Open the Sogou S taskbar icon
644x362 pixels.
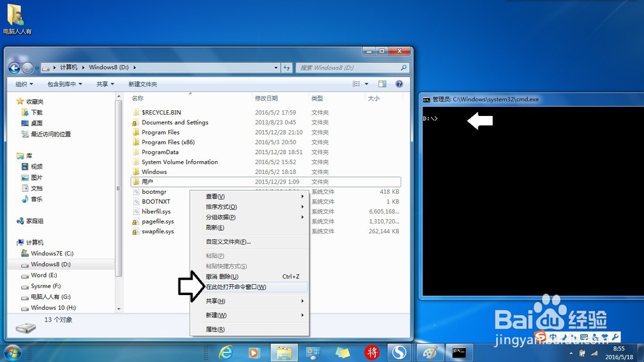coord(399,352)
